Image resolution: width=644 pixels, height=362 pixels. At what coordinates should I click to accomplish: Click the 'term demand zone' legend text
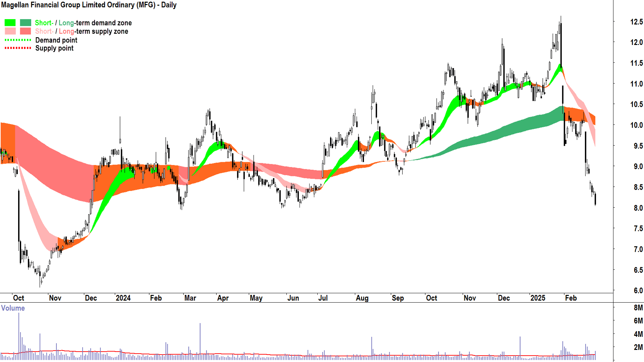click(x=104, y=23)
